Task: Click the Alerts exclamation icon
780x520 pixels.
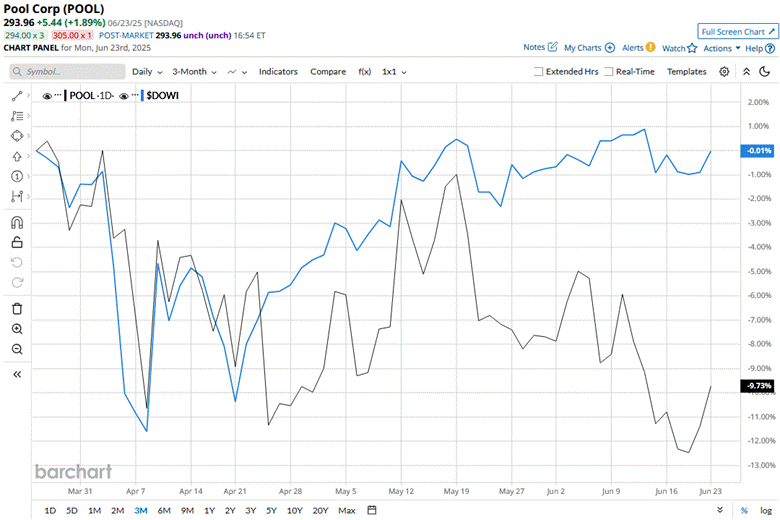Action: pyautogui.click(x=651, y=47)
